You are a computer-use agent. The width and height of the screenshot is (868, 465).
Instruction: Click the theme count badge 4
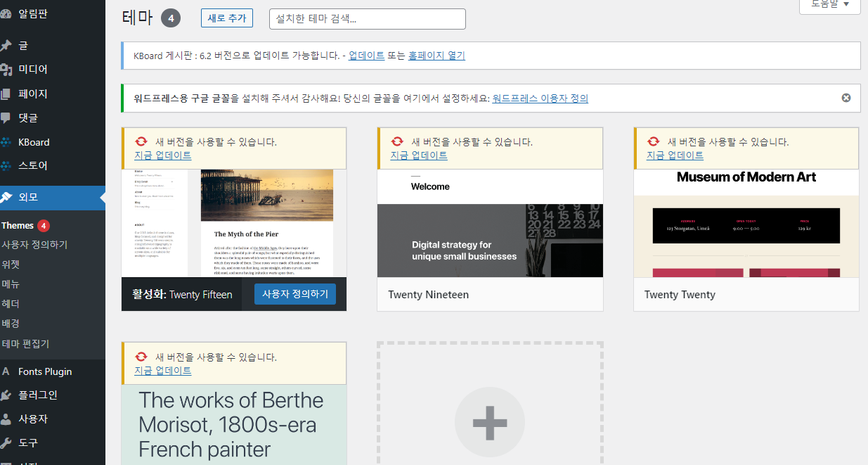171,18
